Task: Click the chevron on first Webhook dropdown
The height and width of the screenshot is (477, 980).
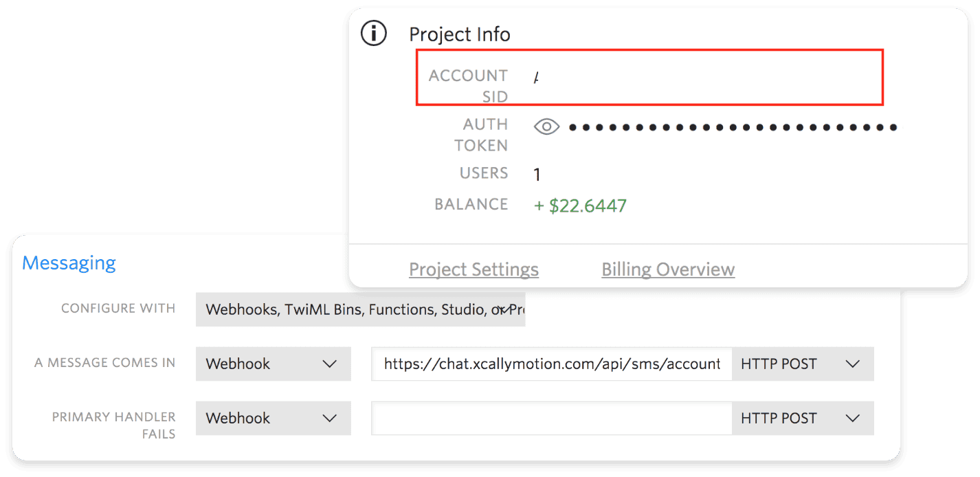Action: click(x=330, y=364)
